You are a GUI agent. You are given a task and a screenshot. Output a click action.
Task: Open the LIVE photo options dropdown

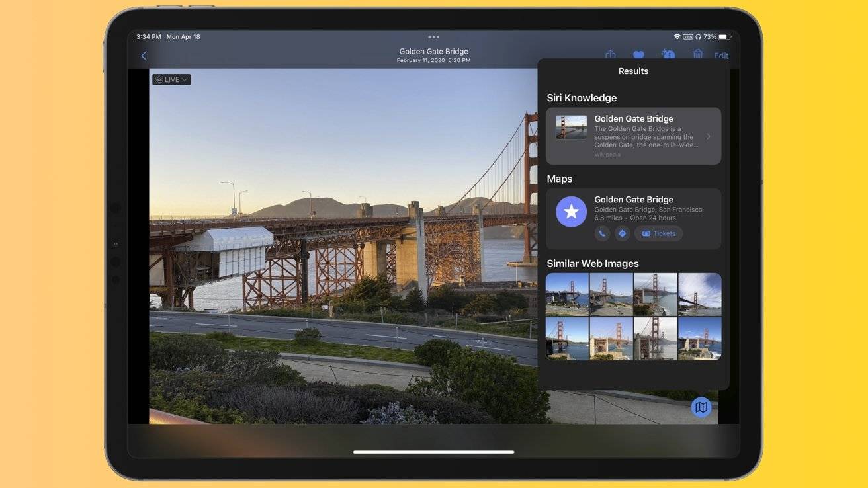[171, 79]
